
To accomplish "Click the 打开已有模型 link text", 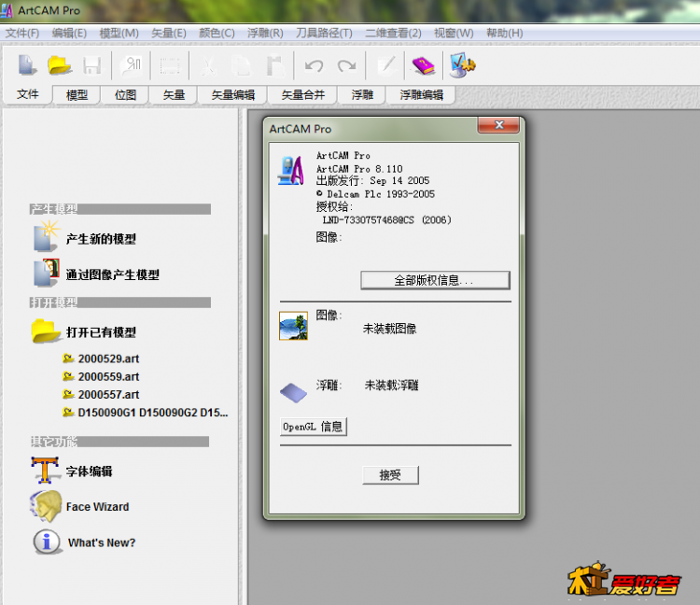I will [x=101, y=332].
